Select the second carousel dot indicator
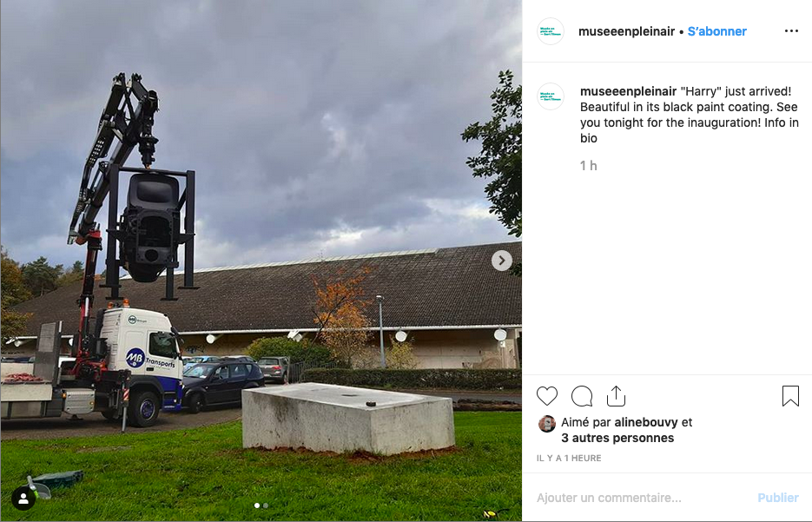 pyautogui.click(x=266, y=505)
